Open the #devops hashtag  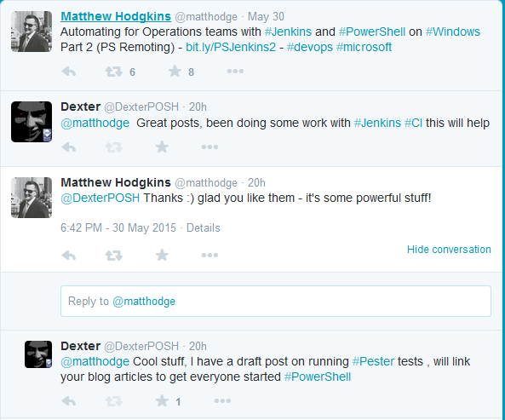[x=309, y=47]
